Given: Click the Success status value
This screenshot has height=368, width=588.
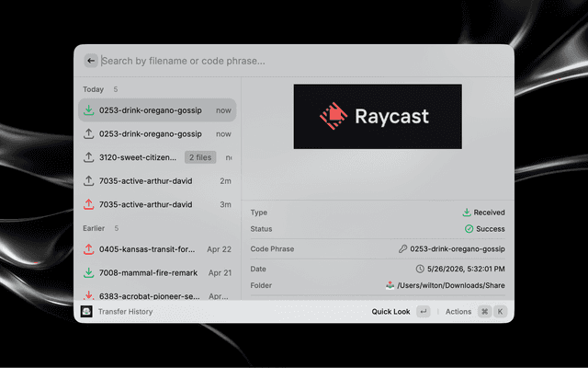Looking at the screenshot, I should click(x=490, y=229).
